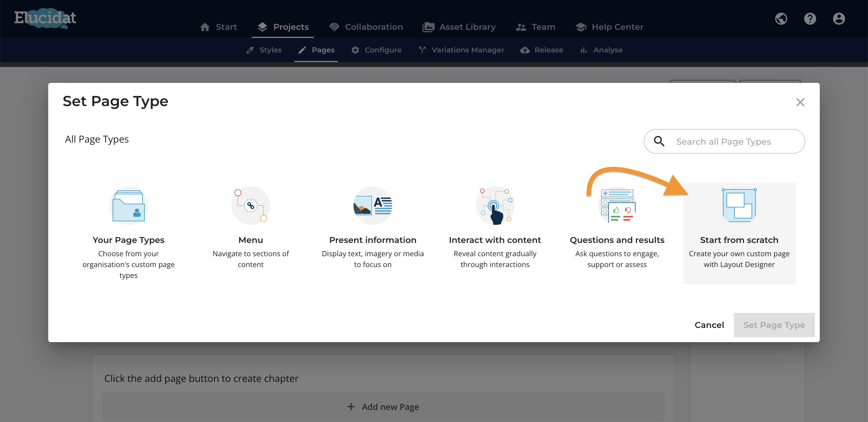Open the user account profile icon

pos(839,19)
